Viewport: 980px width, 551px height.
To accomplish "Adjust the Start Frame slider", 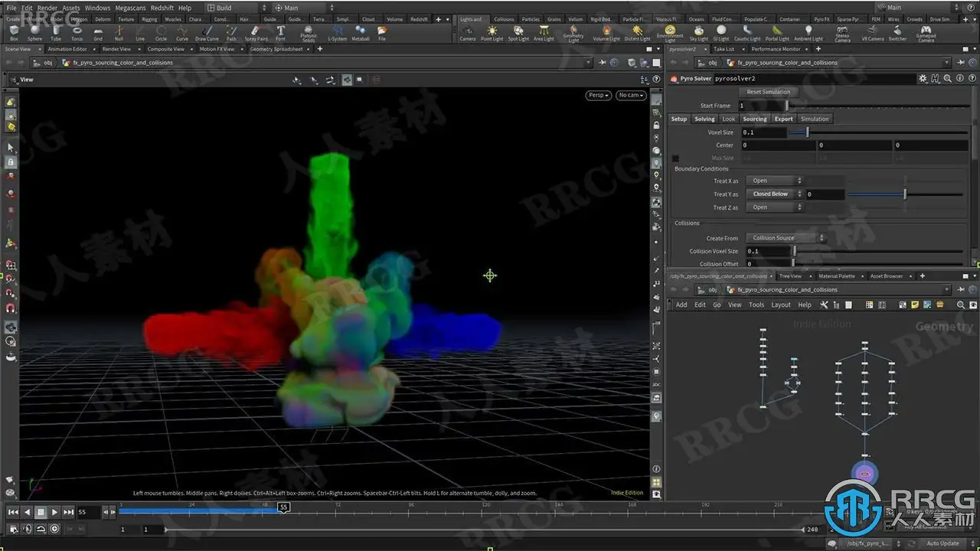I will pyautogui.click(x=877, y=106).
